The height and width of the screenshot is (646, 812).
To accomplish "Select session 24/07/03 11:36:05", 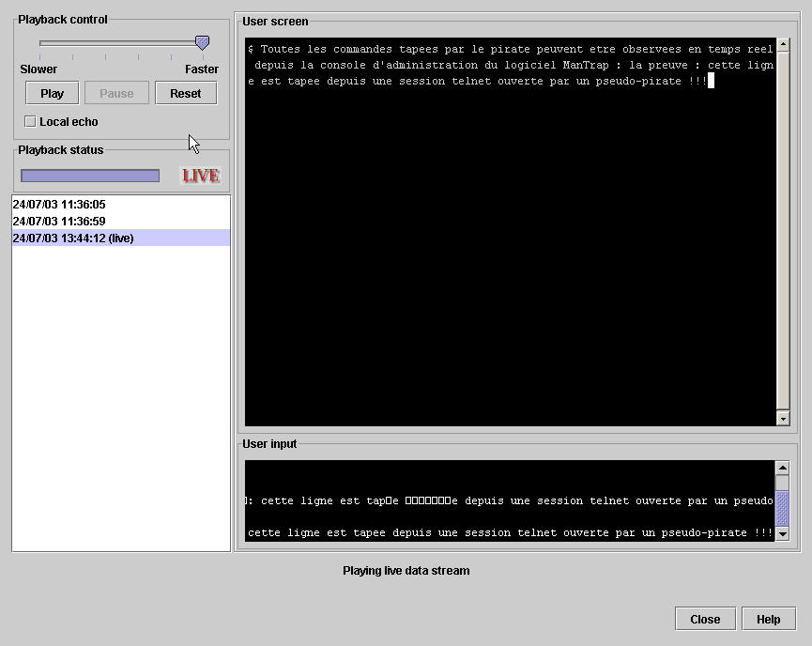I will (x=121, y=204).
